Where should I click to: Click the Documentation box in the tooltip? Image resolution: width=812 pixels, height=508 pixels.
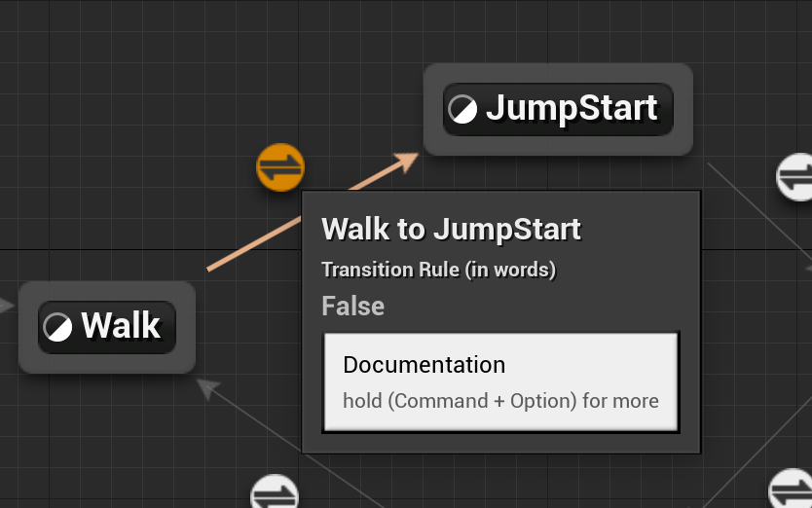(500, 382)
